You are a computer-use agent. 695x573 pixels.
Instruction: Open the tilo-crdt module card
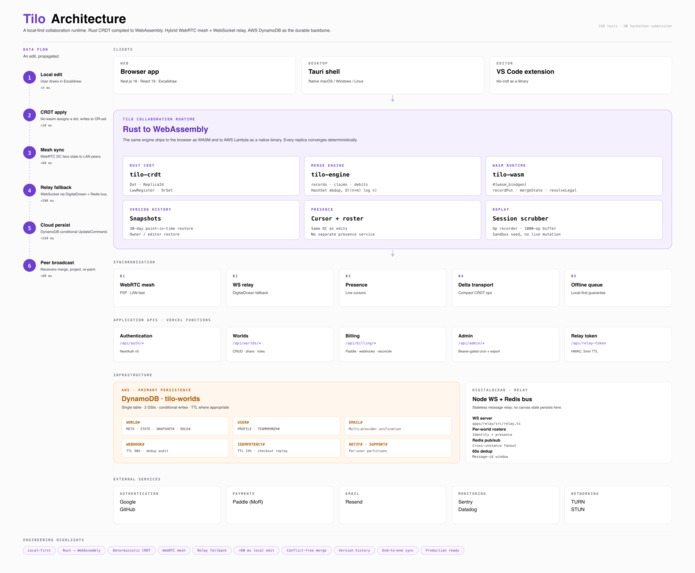point(211,176)
